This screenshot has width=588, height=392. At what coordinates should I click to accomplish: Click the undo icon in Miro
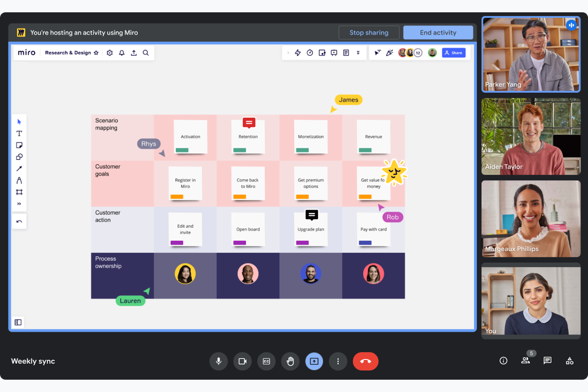point(19,221)
